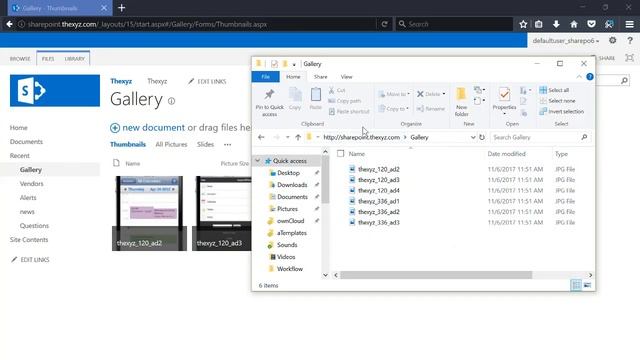Open Downloads in Quick access
Screen dimensions: 640x360
292,184
